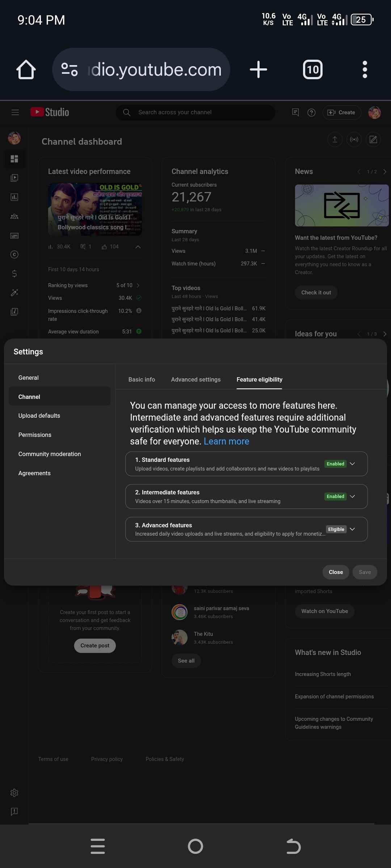Viewport: 391px width, 868px height.
Task: Open the browser three-dot menu
Action: (x=365, y=69)
